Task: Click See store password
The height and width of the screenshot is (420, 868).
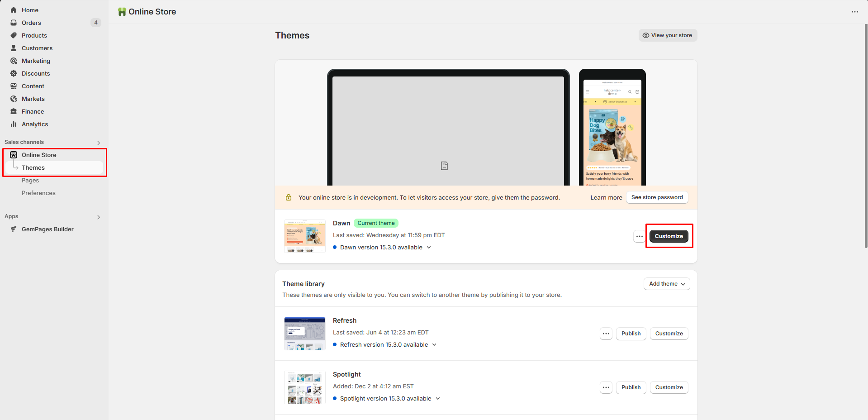Action: [657, 197]
